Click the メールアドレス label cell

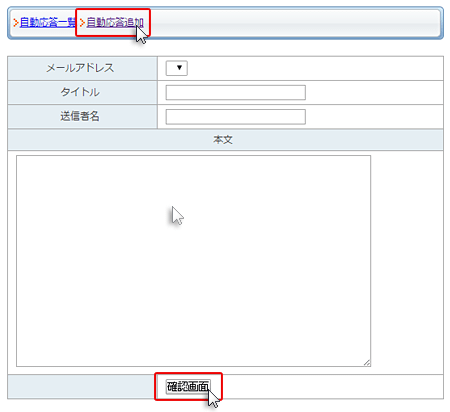tap(82, 68)
